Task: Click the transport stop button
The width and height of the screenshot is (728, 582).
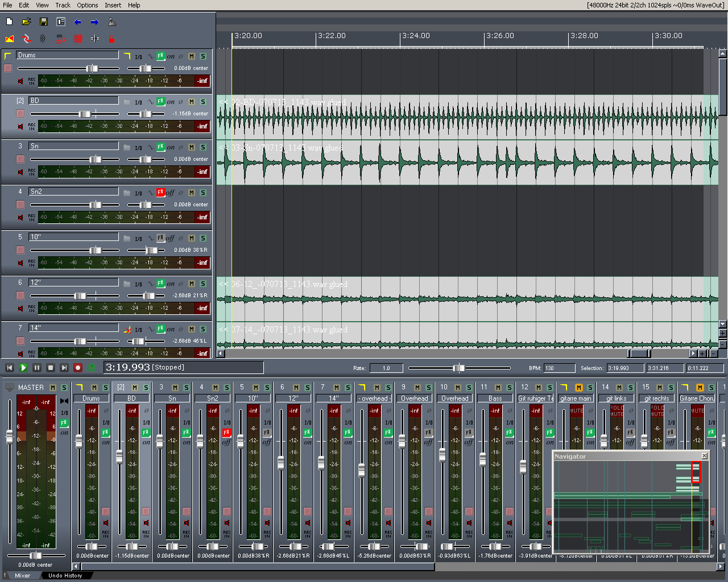Action: coord(51,368)
